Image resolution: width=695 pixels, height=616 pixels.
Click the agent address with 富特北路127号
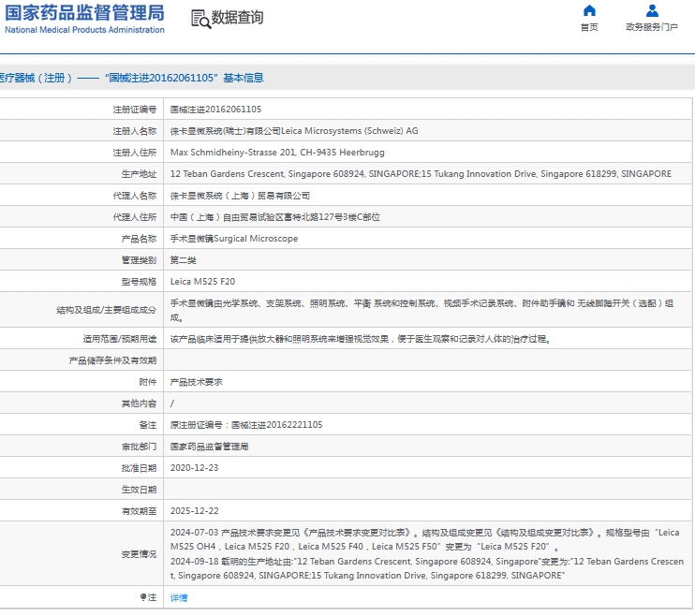(x=274, y=217)
